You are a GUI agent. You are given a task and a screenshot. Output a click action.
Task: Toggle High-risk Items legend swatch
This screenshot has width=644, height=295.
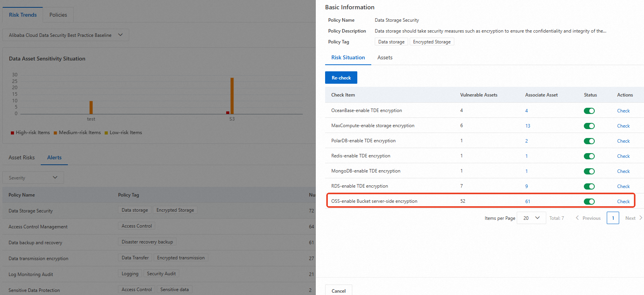[x=12, y=133]
